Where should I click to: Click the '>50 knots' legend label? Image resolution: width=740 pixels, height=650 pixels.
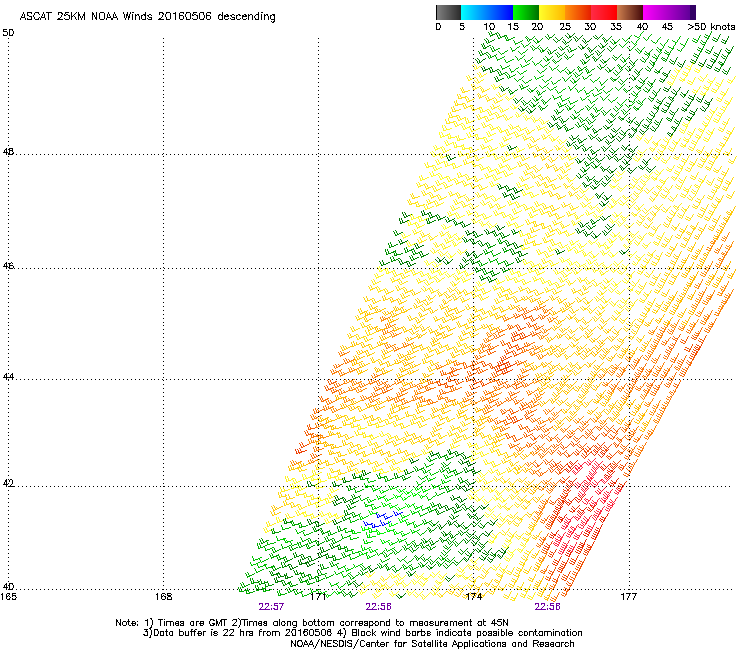coord(711,27)
